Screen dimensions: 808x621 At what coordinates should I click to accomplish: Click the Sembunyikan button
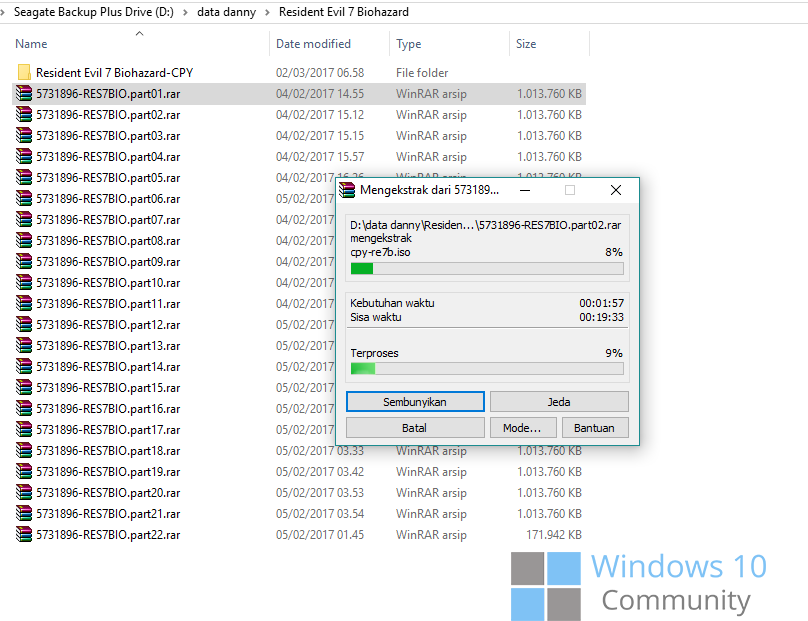[415, 402]
